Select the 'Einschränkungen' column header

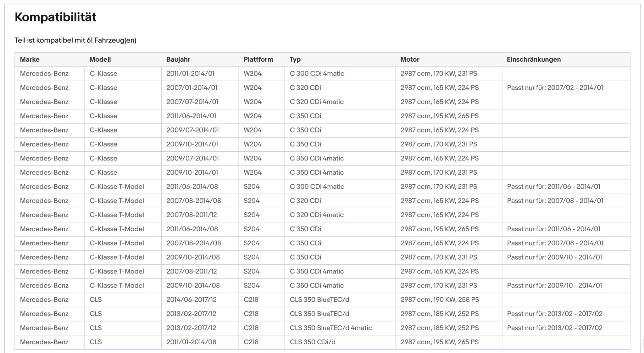(x=534, y=59)
